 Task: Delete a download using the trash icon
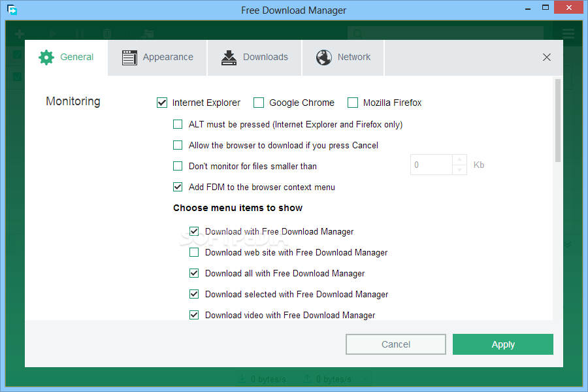tap(106, 33)
